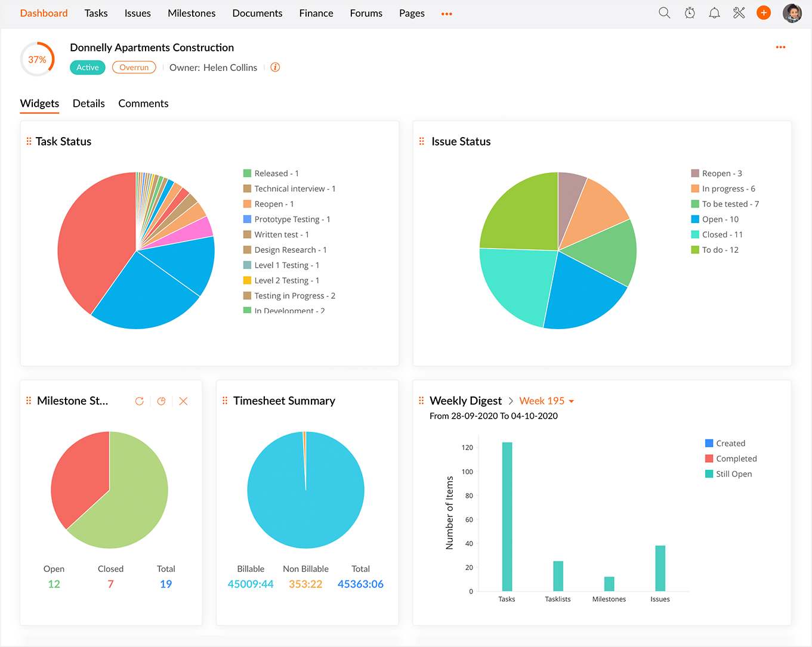This screenshot has width=812, height=647.
Task: Refresh the Milestone Status widget
Action: coord(140,401)
